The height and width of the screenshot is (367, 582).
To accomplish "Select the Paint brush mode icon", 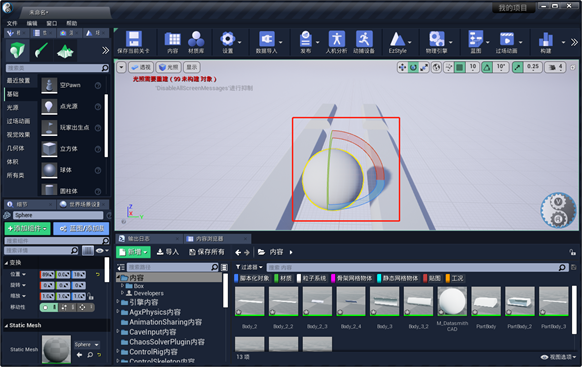I will click(x=41, y=50).
